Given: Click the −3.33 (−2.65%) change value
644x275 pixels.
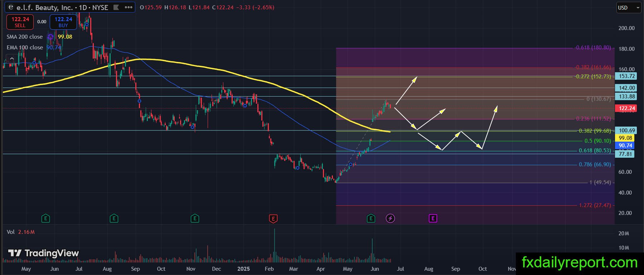Looking at the screenshot, I should (255, 7).
